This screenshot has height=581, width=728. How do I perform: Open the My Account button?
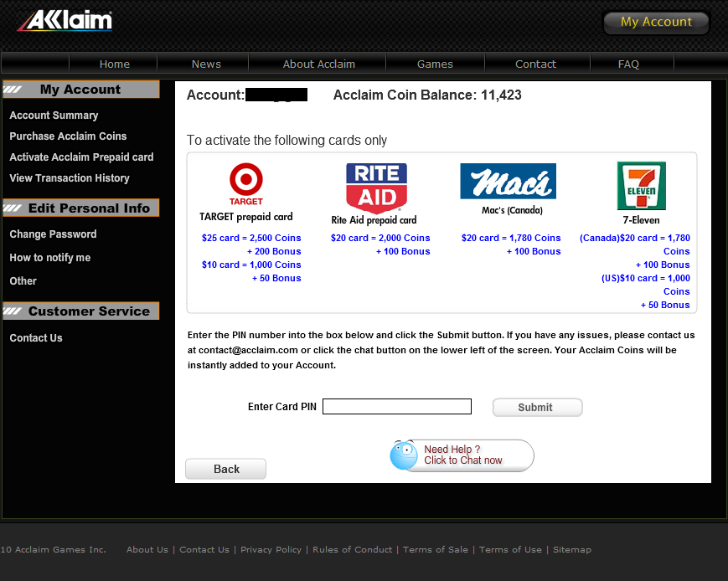coord(656,22)
